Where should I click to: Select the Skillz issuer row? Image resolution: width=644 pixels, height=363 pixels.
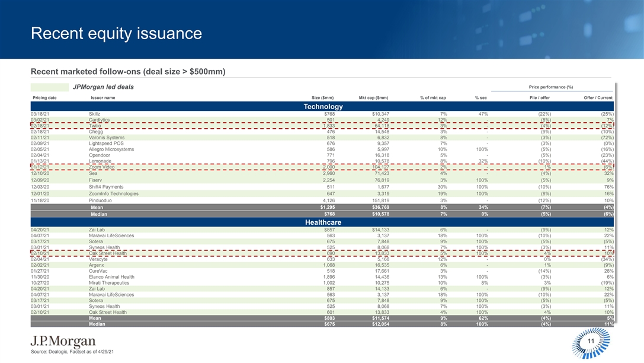click(95, 113)
